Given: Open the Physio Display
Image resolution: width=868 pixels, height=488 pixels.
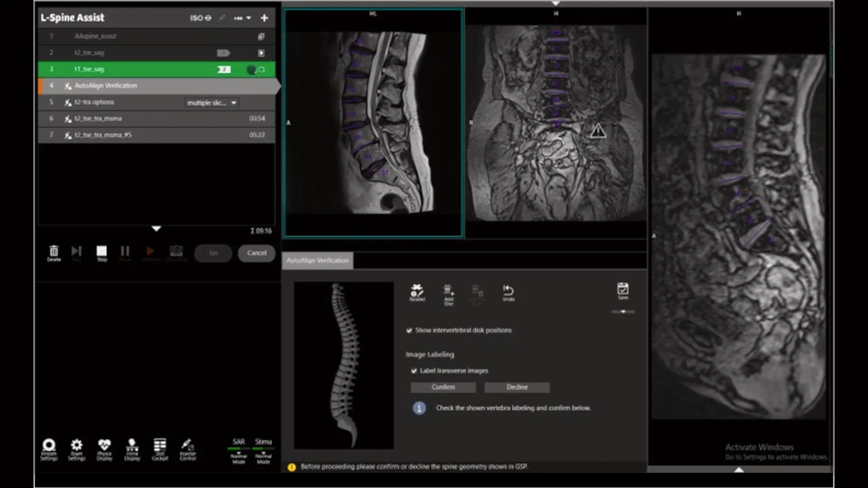Looking at the screenshot, I should [104, 447].
